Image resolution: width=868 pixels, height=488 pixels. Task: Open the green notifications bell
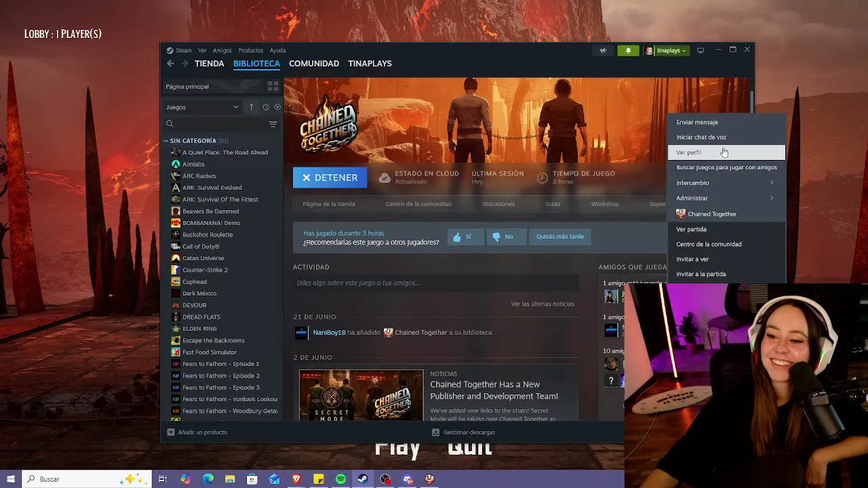click(x=628, y=50)
